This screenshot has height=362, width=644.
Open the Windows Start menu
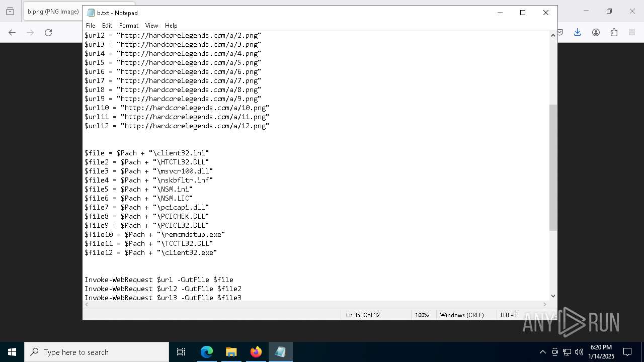pos(12,352)
